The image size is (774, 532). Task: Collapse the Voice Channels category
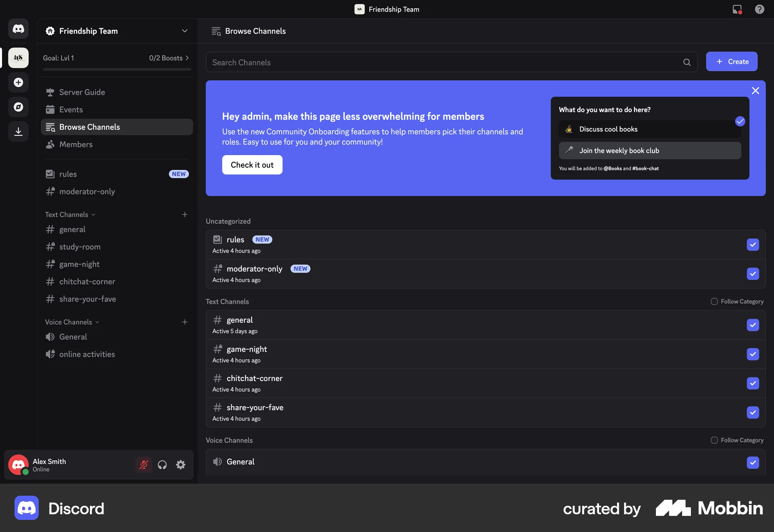96,322
